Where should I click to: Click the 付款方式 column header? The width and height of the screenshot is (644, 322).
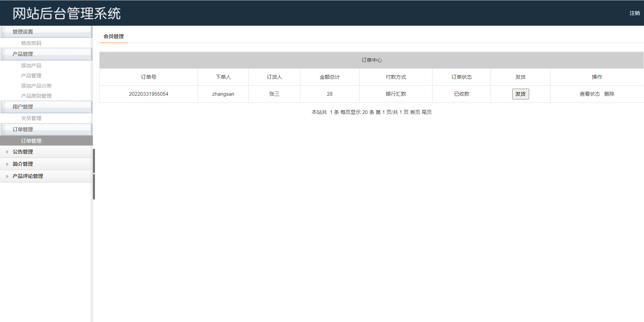pos(396,77)
